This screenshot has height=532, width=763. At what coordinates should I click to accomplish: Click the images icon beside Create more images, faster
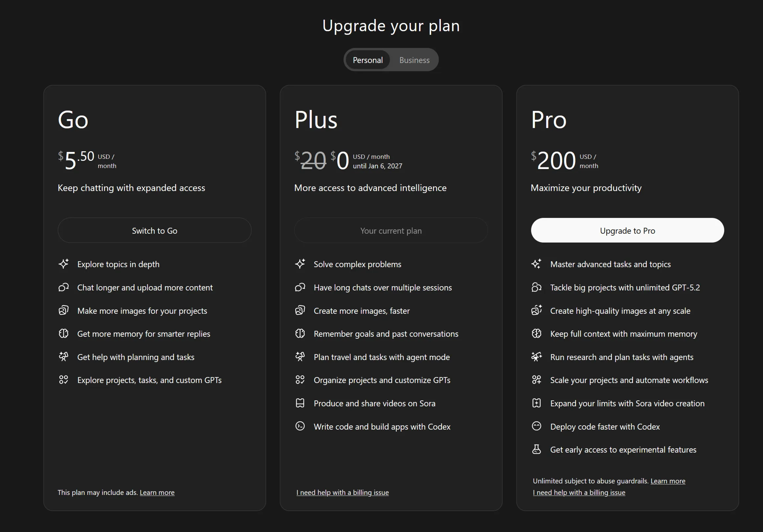pos(300,310)
